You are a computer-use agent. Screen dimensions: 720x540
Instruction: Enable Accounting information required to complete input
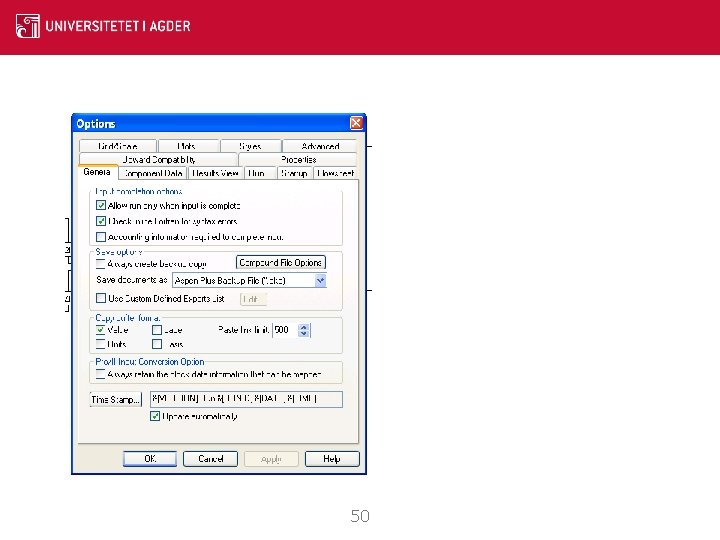101,237
